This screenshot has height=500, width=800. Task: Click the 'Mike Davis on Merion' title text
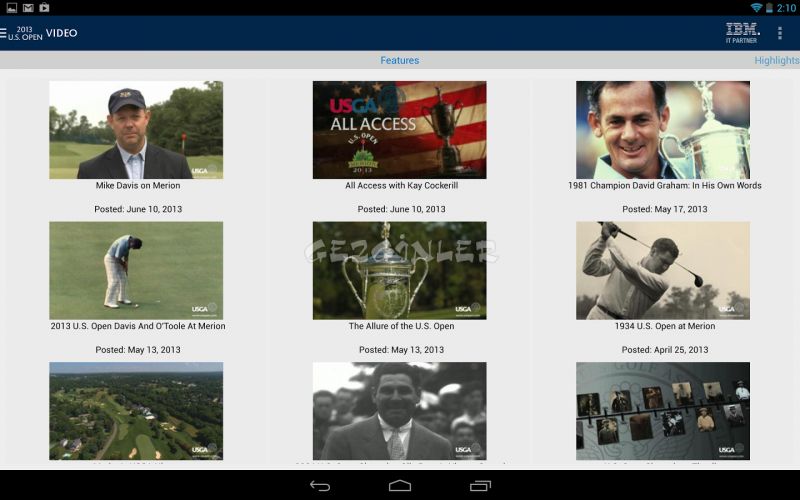pyautogui.click(x=138, y=186)
